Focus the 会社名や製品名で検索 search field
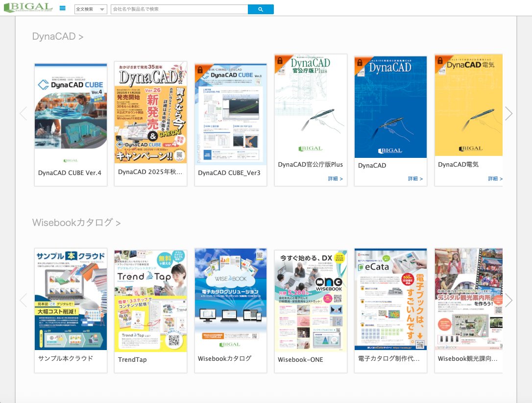The height and width of the screenshot is (403, 532). [x=179, y=9]
